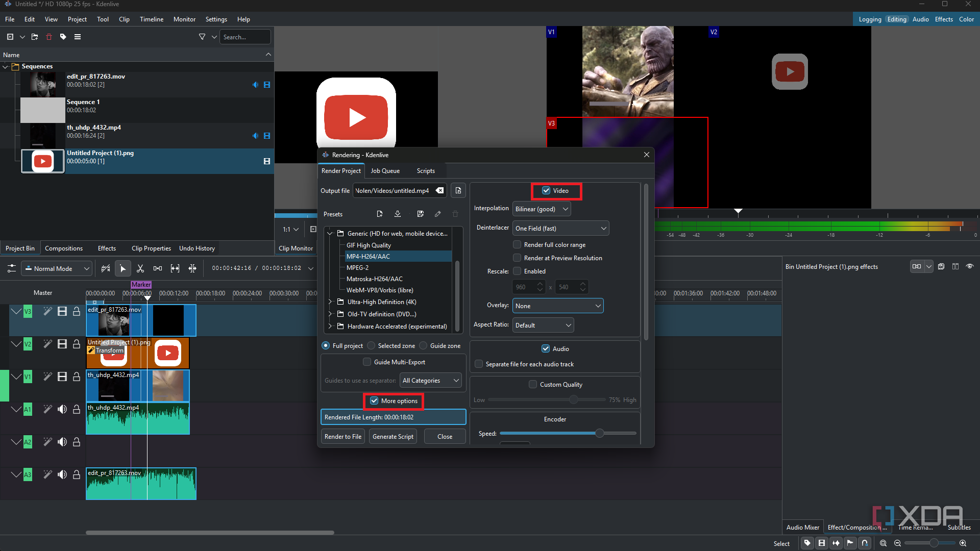Select the GIF High Quality preset
Image resolution: width=980 pixels, height=551 pixels.
point(369,245)
